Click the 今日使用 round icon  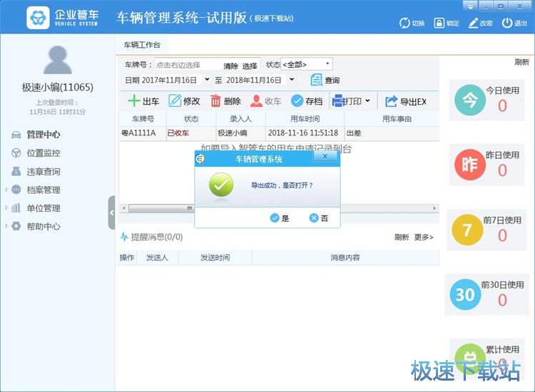point(470,100)
